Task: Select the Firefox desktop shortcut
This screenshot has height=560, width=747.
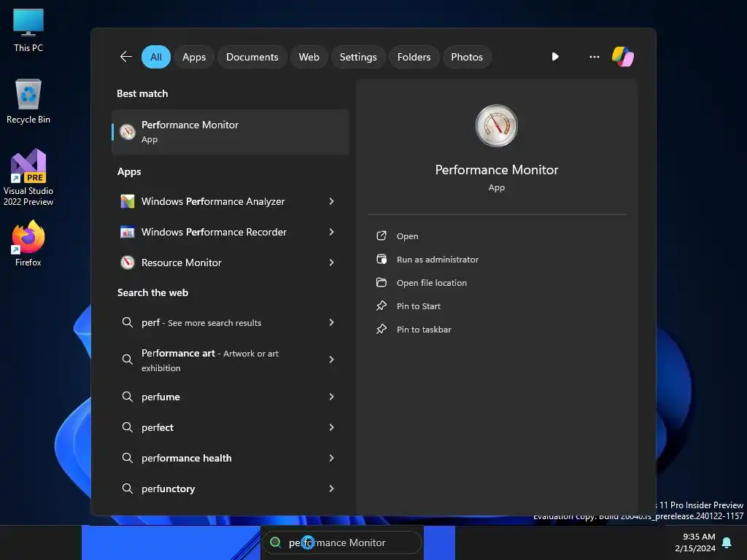Action: [28, 244]
